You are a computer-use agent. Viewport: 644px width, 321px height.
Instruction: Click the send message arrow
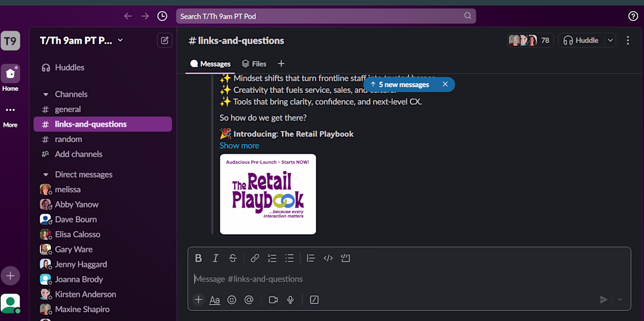coord(604,300)
